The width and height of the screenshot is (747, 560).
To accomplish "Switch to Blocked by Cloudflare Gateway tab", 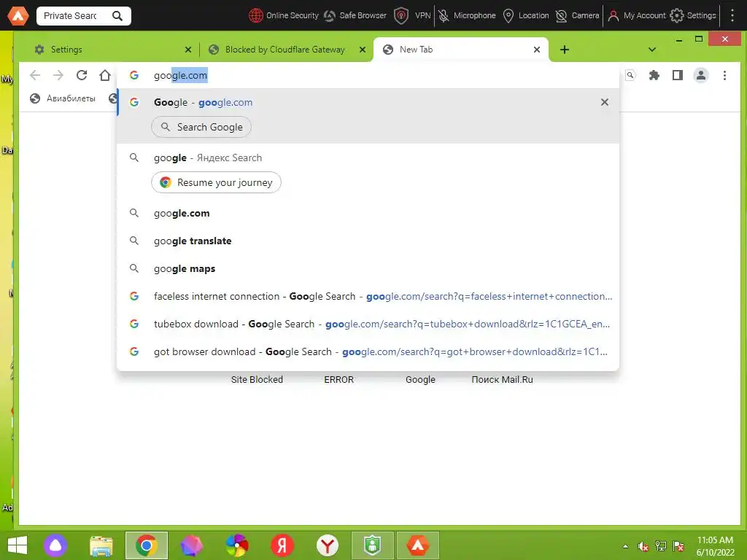I will [x=285, y=50].
